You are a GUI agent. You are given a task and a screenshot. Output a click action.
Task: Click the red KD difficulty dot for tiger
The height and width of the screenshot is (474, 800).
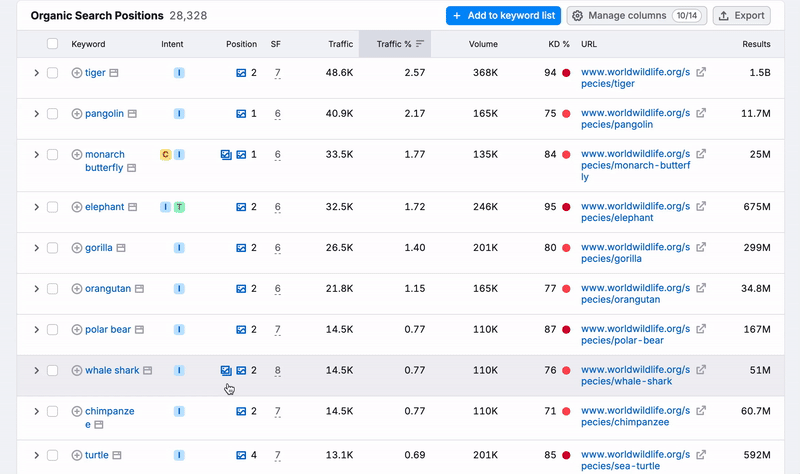coord(566,73)
